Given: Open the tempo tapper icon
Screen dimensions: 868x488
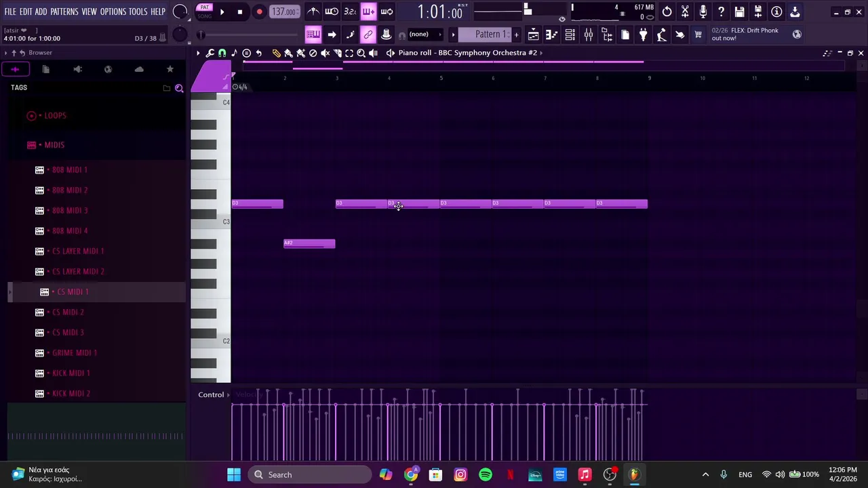Looking at the screenshot, I should coord(661,35).
